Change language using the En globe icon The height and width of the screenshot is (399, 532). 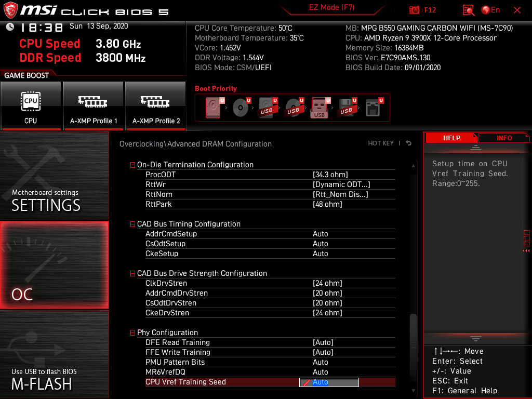(x=490, y=10)
